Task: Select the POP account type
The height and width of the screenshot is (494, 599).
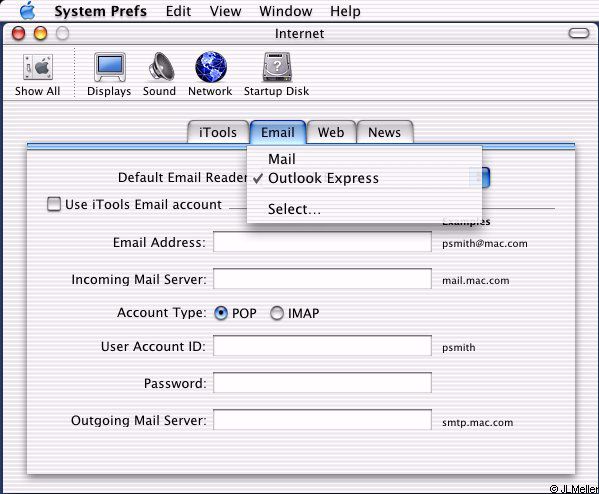Action: click(221, 313)
